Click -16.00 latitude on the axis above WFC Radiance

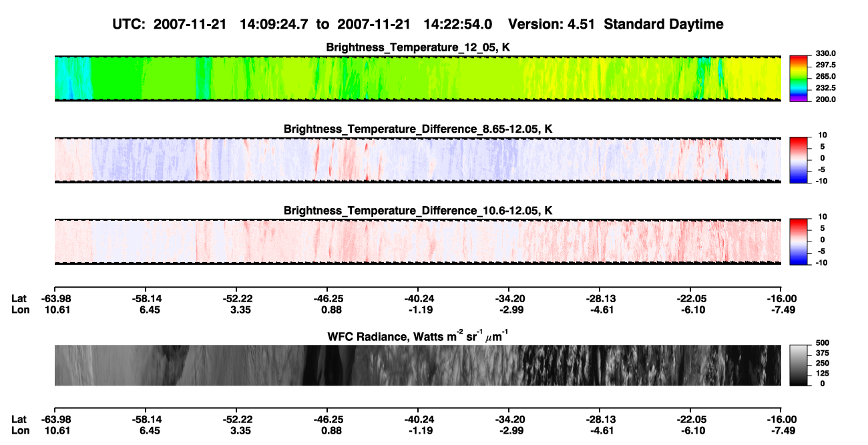tap(781, 298)
